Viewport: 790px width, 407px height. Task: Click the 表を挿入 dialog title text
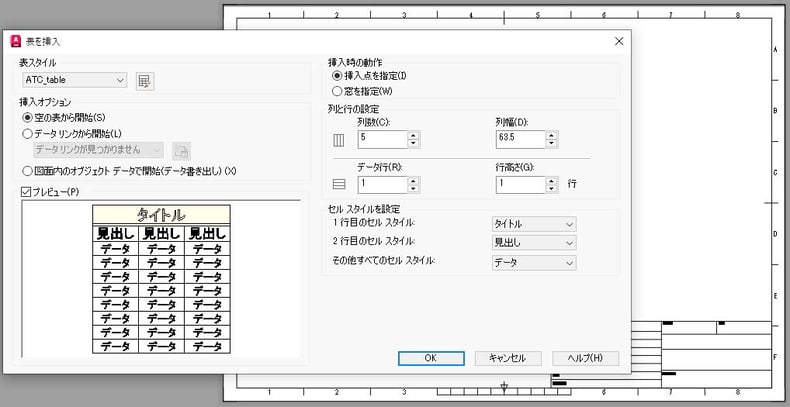(x=43, y=42)
